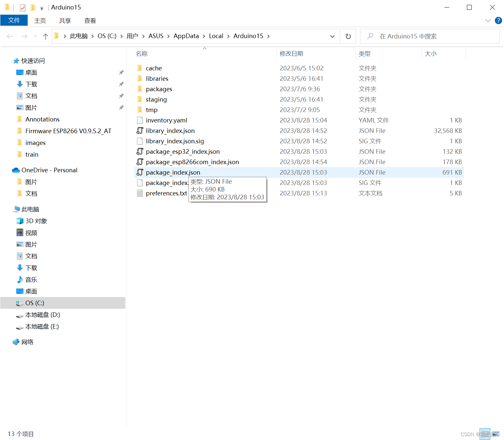Open the Help question mark icon

click(498, 21)
